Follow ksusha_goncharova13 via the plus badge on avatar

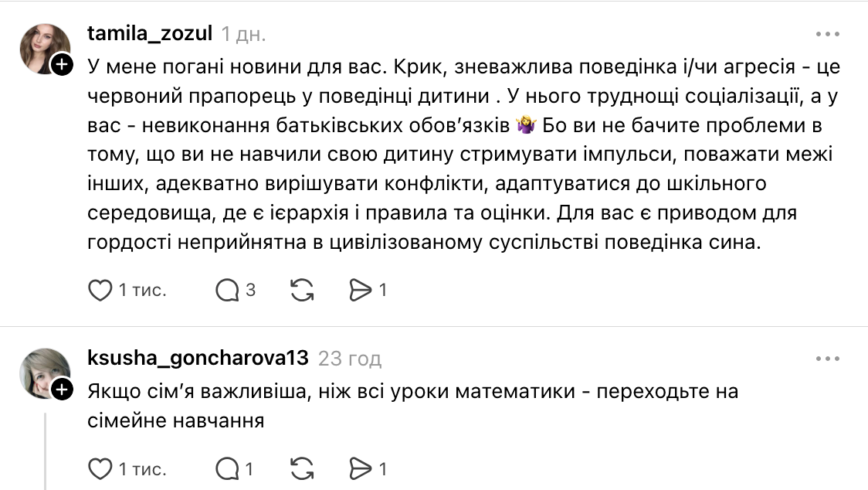[x=60, y=390]
